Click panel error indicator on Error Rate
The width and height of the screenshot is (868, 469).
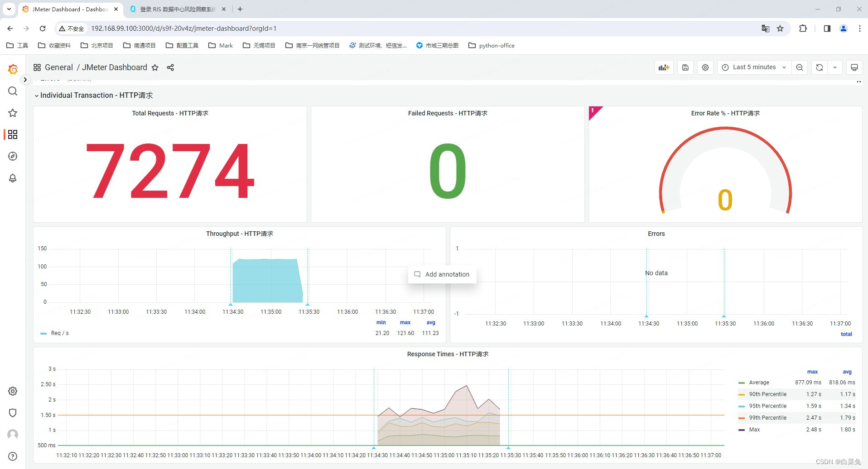593,111
